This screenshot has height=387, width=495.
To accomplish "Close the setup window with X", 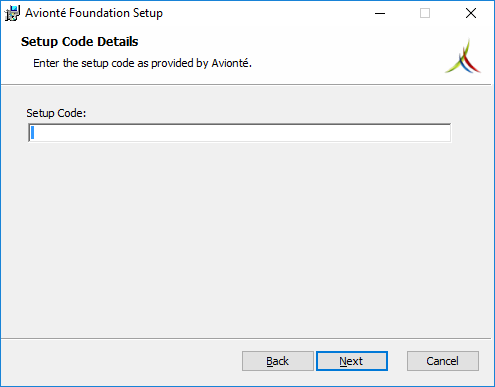I will click(471, 13).
